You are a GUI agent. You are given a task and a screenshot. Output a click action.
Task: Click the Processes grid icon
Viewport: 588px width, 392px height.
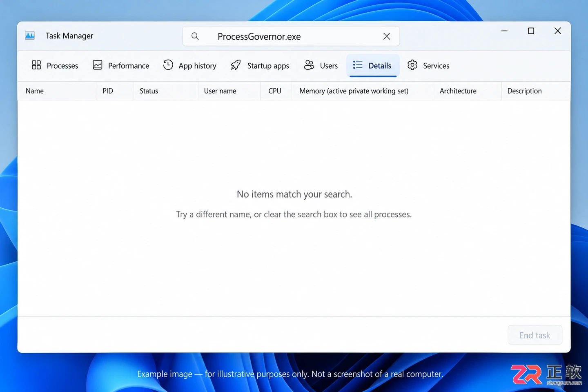(36, 65)
